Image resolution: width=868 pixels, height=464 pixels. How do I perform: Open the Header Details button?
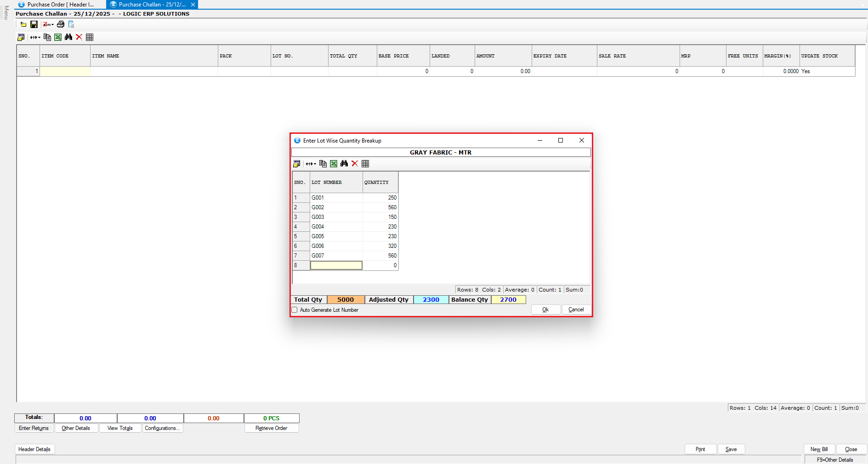[34, 449]
